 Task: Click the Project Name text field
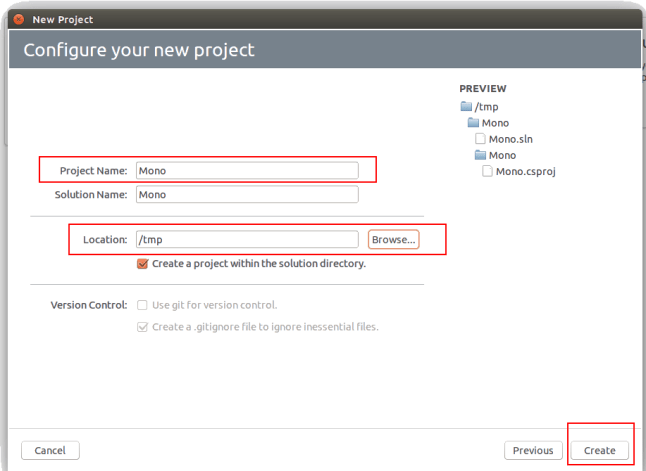coord(246,171)
